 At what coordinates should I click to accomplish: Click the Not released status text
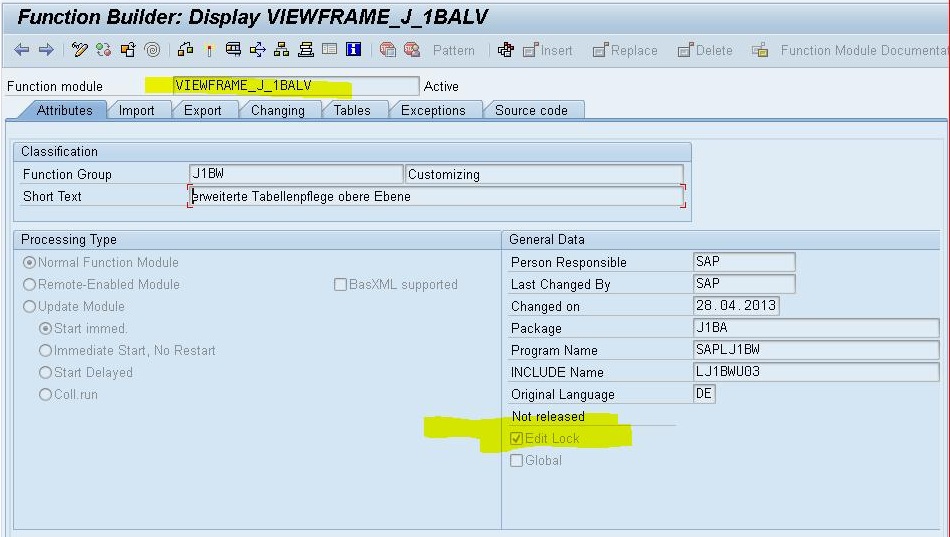pyautogui.click(x=548, y=416)
